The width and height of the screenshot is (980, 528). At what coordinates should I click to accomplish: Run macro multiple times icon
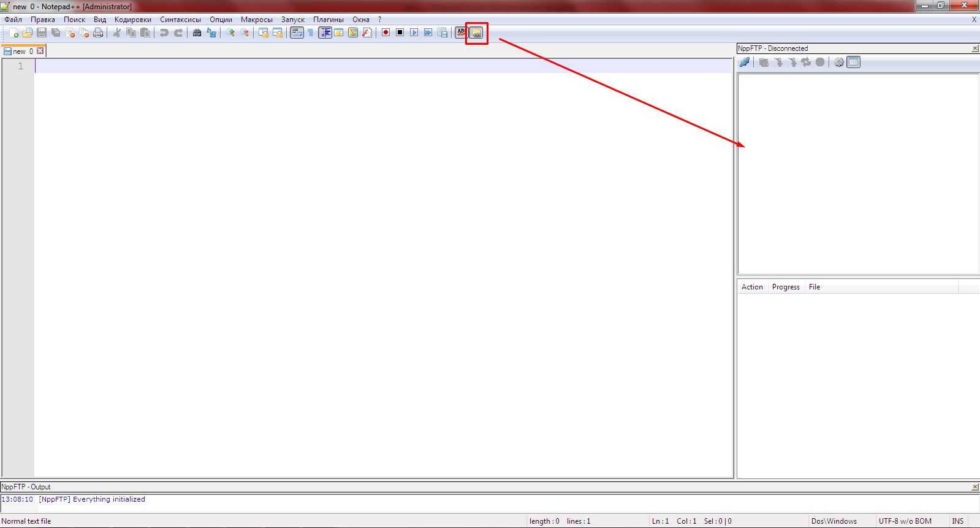click(428, 33)
